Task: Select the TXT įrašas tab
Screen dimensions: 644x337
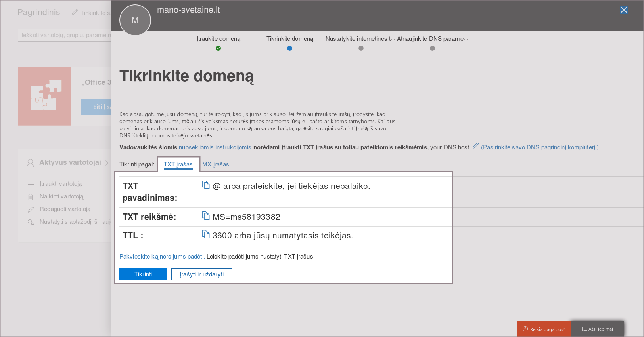Action: pyautogui.click(x=178, y=164)
